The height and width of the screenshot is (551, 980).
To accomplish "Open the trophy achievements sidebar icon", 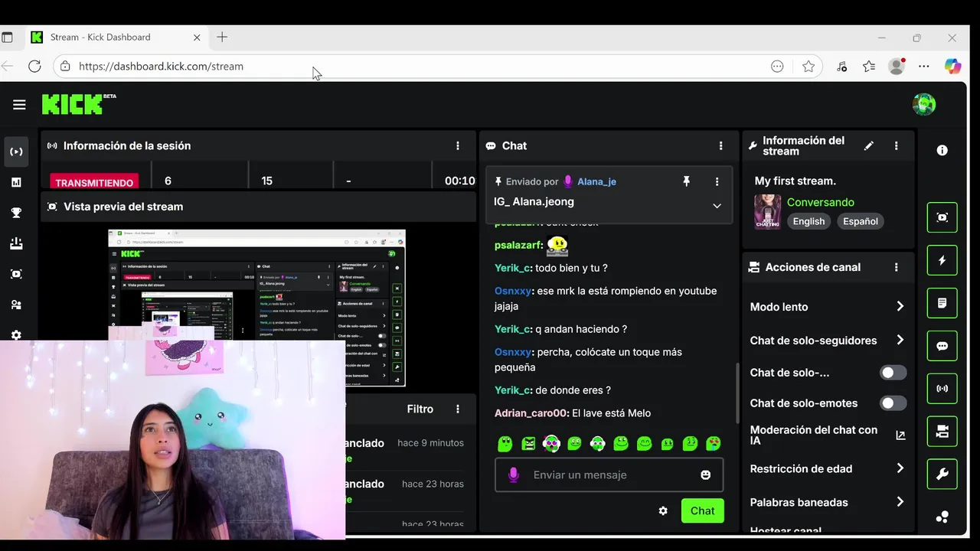I will [x=16, y=213].
